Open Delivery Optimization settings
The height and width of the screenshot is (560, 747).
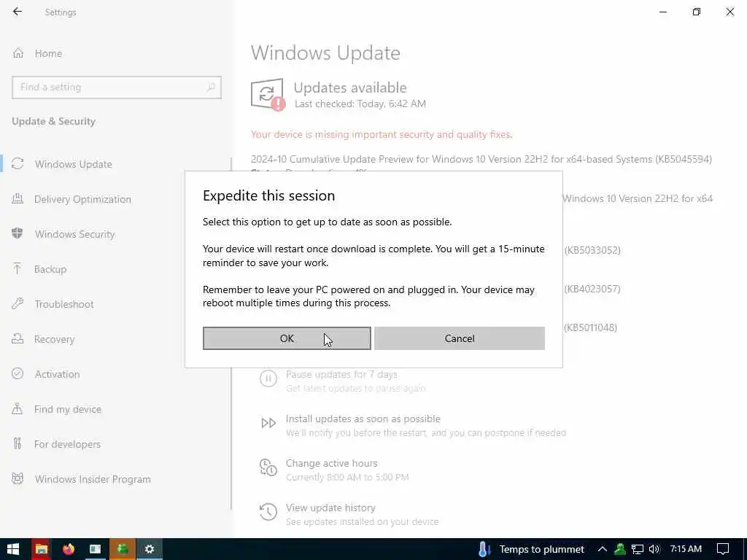pos(82,199)
